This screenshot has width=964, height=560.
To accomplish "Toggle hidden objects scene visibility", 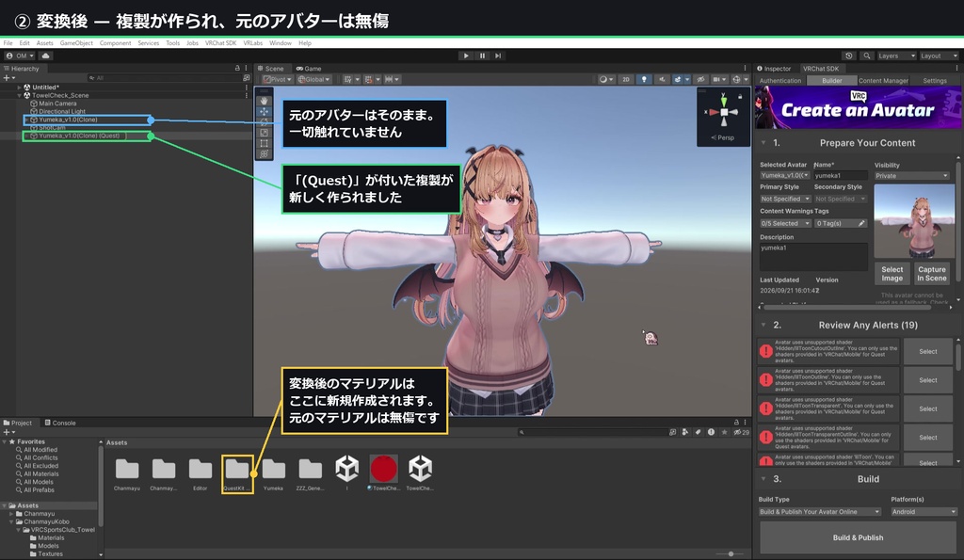I will (700, 79).
